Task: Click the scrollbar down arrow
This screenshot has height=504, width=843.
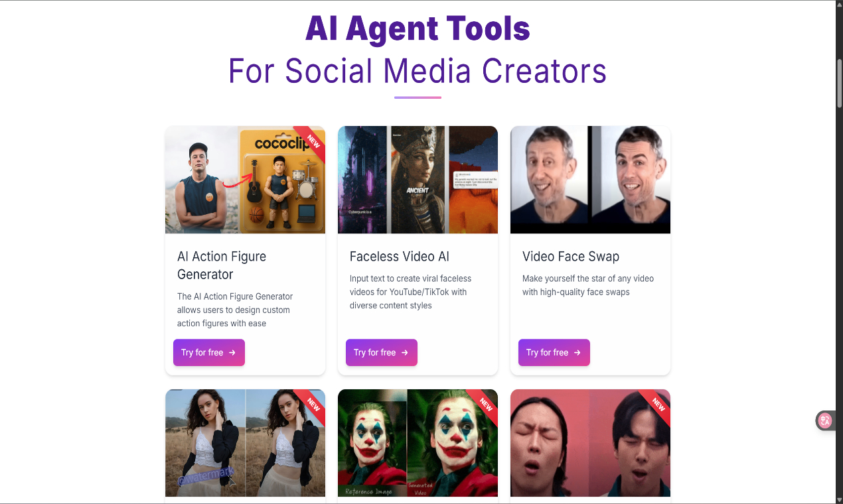Action: pyautogui.click(x=839, y=499)
